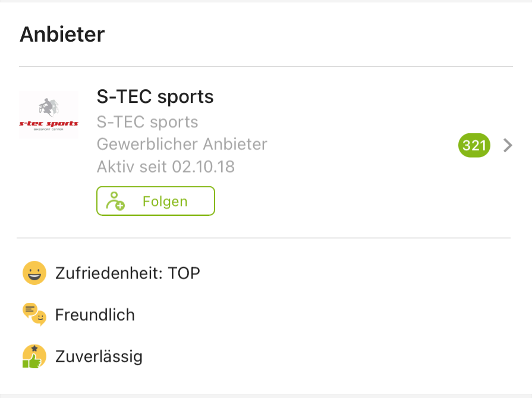
Task: Select the Zuverlässig rating label
Action: 99,356
